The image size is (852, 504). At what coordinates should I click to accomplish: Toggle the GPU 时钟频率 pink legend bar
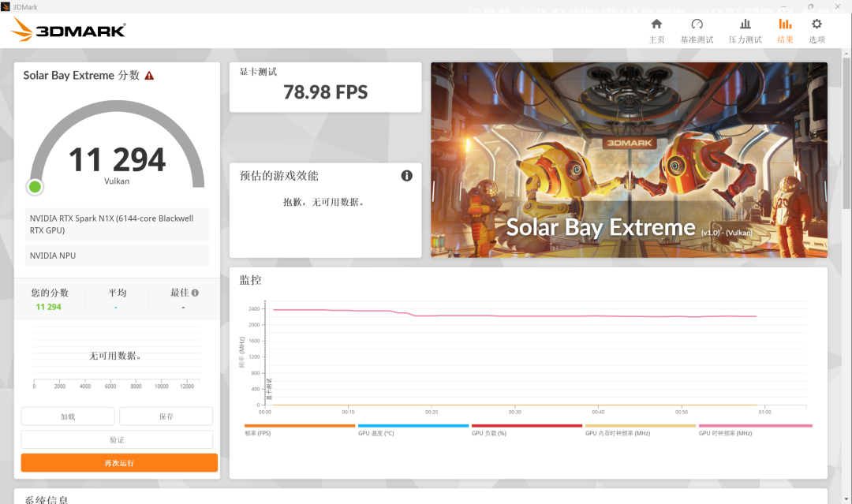755,426
